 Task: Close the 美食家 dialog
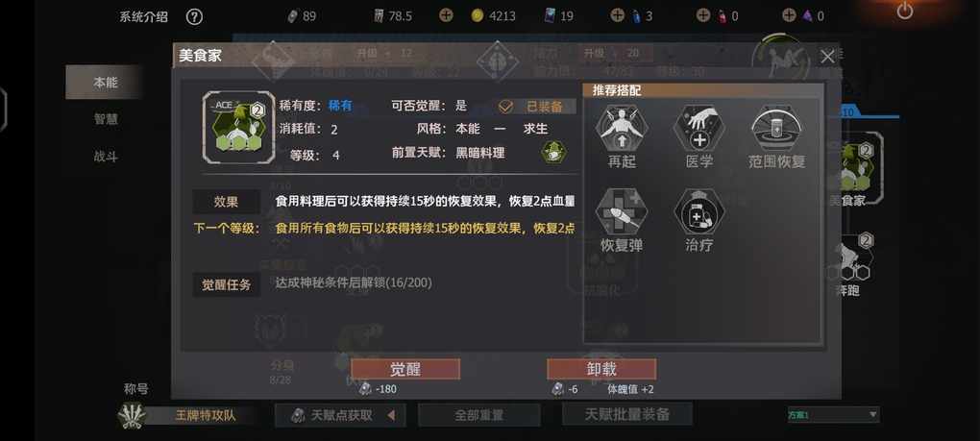point(827,57)
